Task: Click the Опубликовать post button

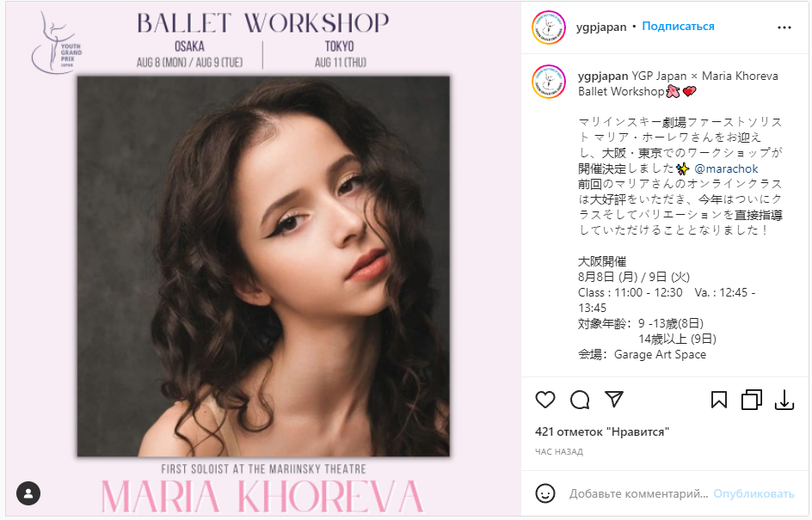Action: coord(754,493)
